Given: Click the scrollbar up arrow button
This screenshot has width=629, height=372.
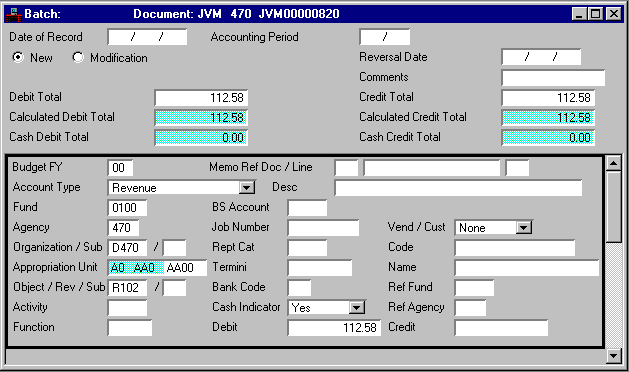Looking at the screenshot, I should 614,163.
